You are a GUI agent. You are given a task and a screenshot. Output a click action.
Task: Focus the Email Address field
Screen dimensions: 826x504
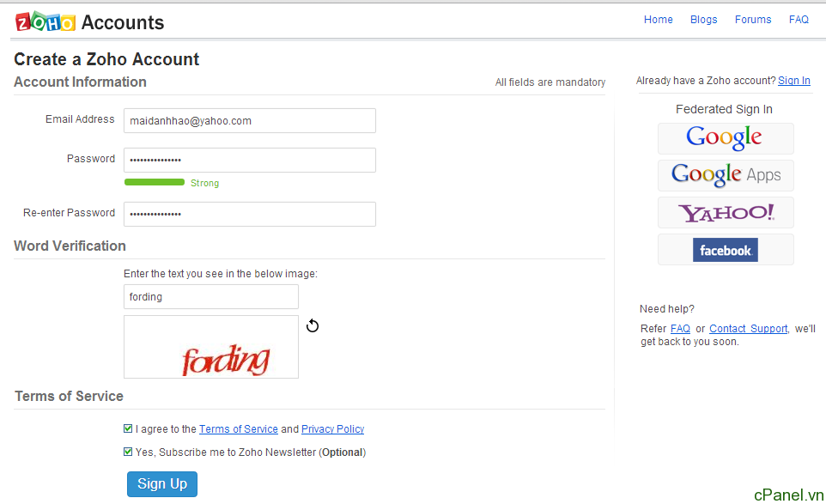(250, 120)
